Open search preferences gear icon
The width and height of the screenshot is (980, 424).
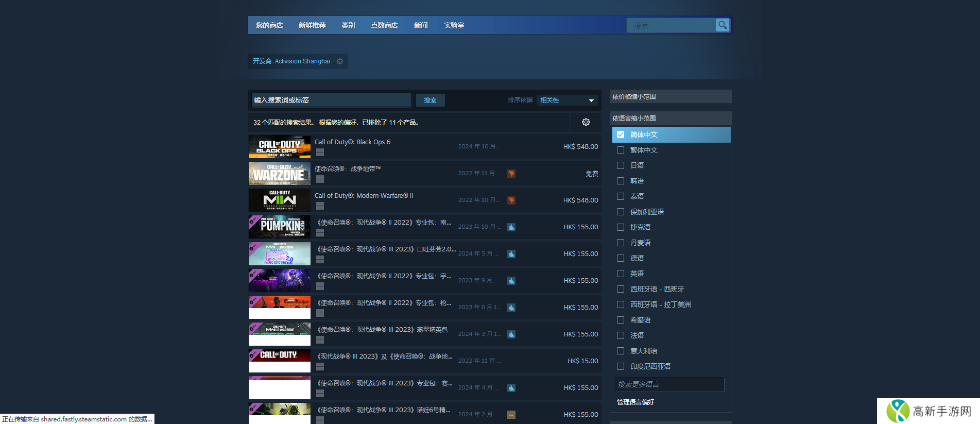click(x=586, y=122)
